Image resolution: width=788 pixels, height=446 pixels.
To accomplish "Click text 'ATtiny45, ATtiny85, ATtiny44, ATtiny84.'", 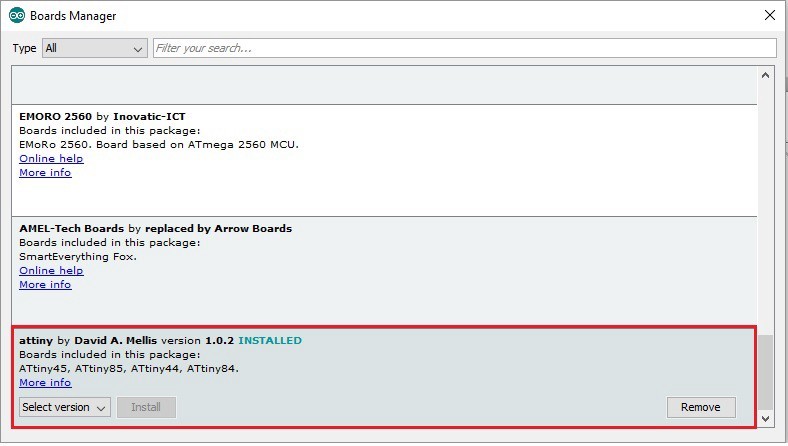I will coord(129,369).
